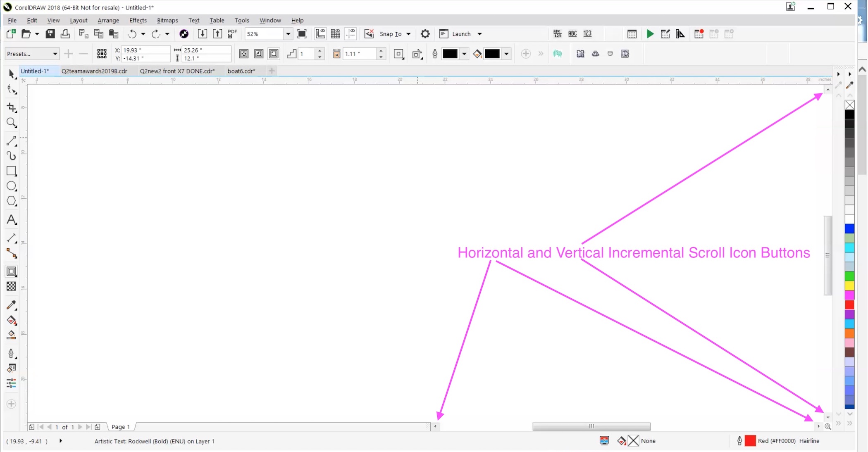Select the Rectangle tool
Screen dimensions: 868x452
click(x=12, y=171)
